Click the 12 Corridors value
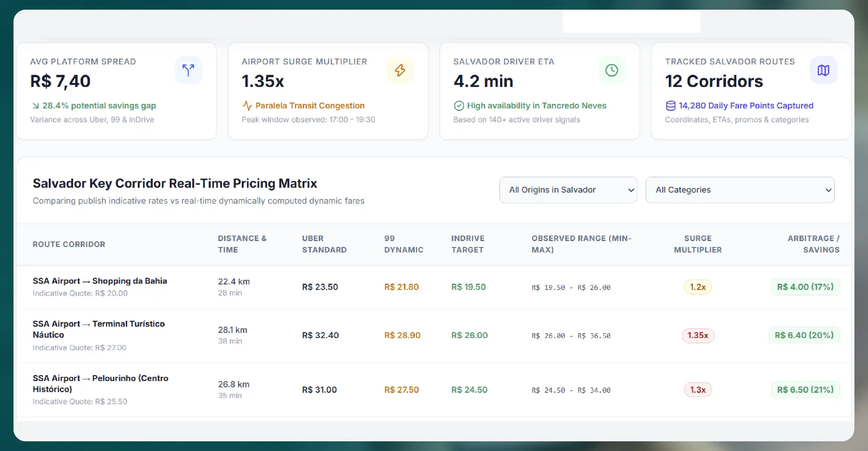Viewport: 868px width, 451px height. pyautogui.click(x=714, y=81)
